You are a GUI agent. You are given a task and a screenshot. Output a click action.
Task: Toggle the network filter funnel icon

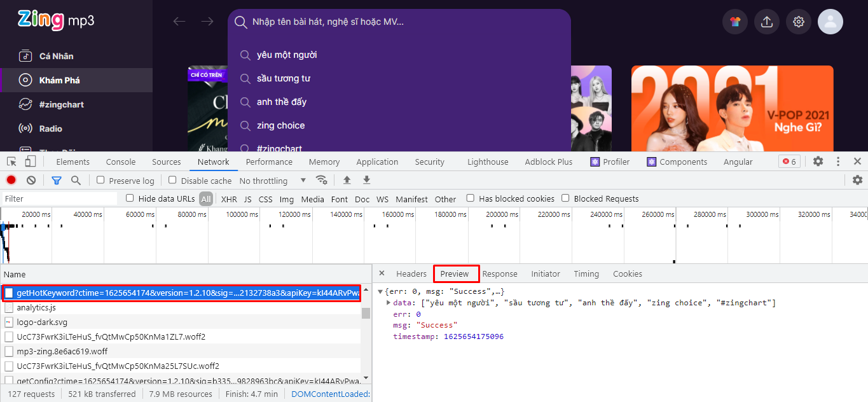click(56, 180)
